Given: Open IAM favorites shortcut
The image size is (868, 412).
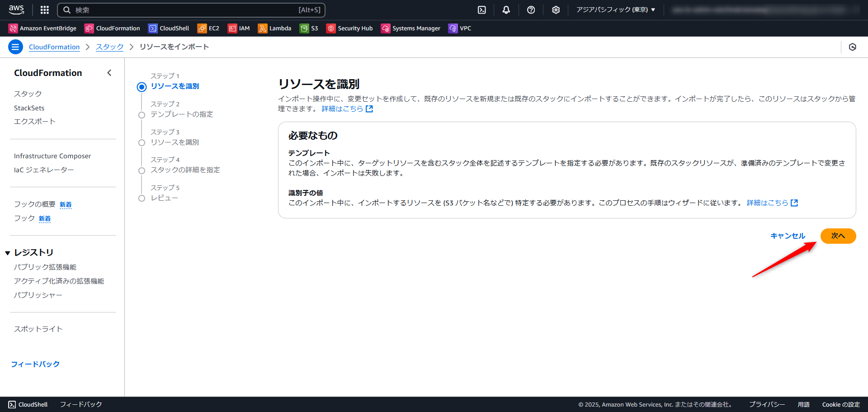Looking at the screenshot, I should tap(239, 28).
